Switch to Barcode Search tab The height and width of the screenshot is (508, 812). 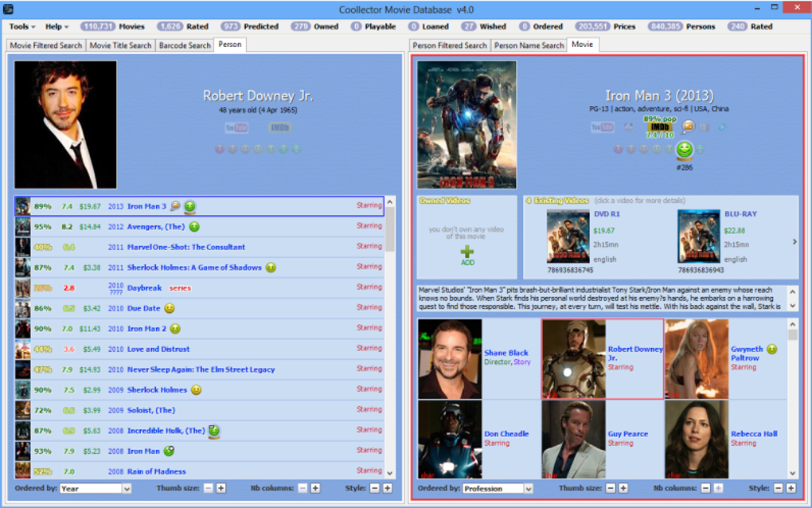pos(185,45)
